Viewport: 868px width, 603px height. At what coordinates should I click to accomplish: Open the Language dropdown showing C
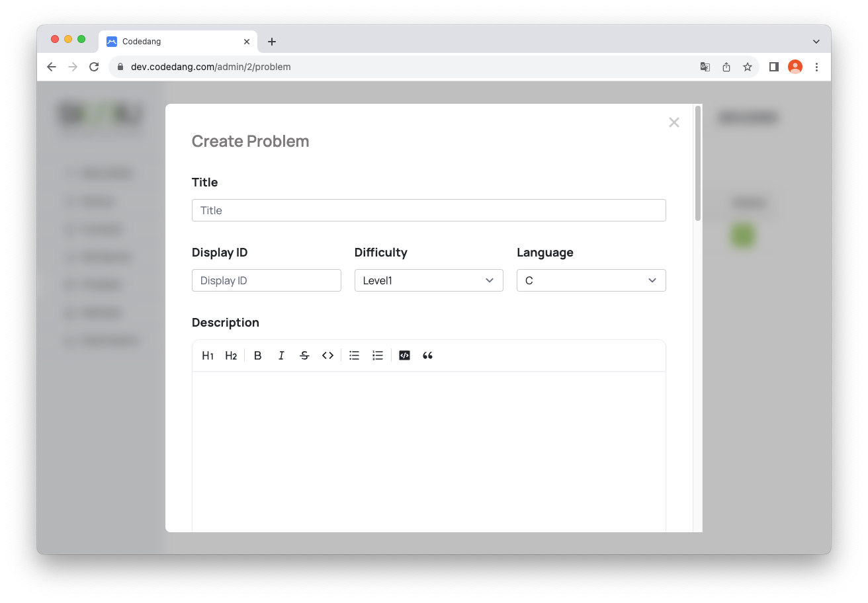coord(591,280)
